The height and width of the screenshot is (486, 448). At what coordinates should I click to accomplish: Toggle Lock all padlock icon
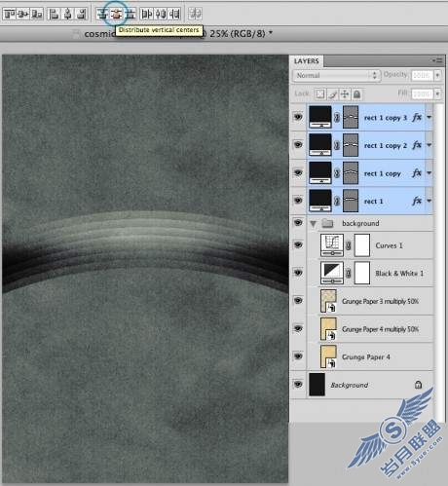[x=356, y=94]
